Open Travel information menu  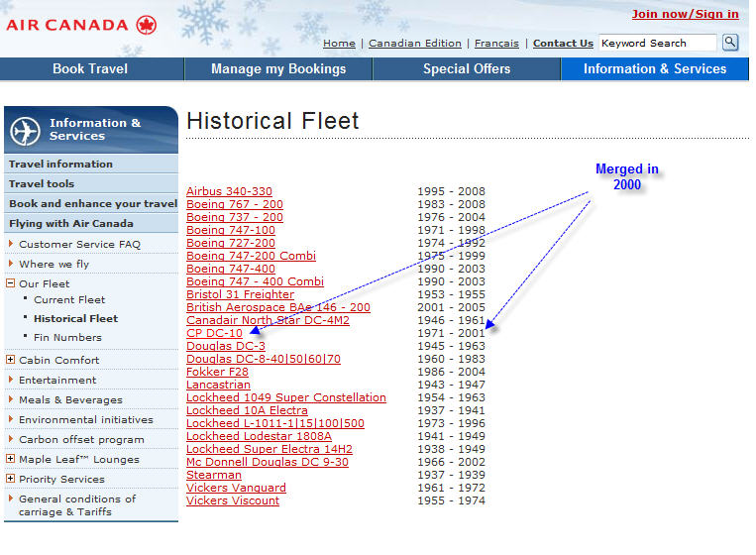coord(90,164)
